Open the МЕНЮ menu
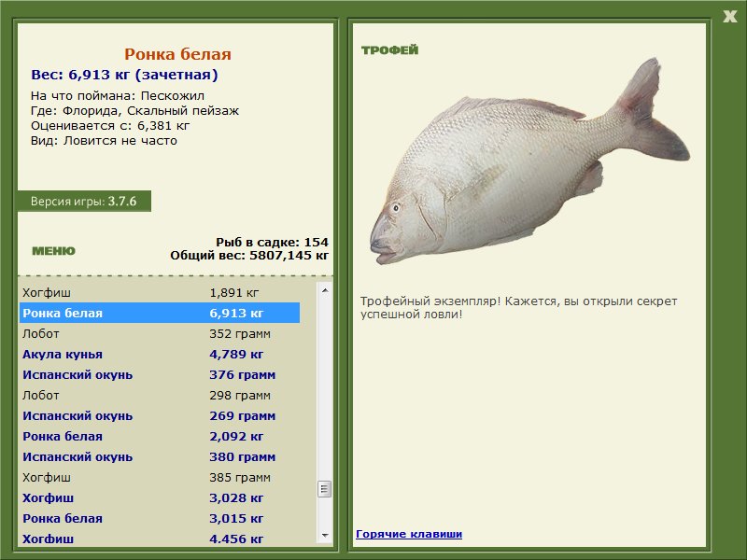Viewport: 747px width, 560px height. (x=53, y=251)
